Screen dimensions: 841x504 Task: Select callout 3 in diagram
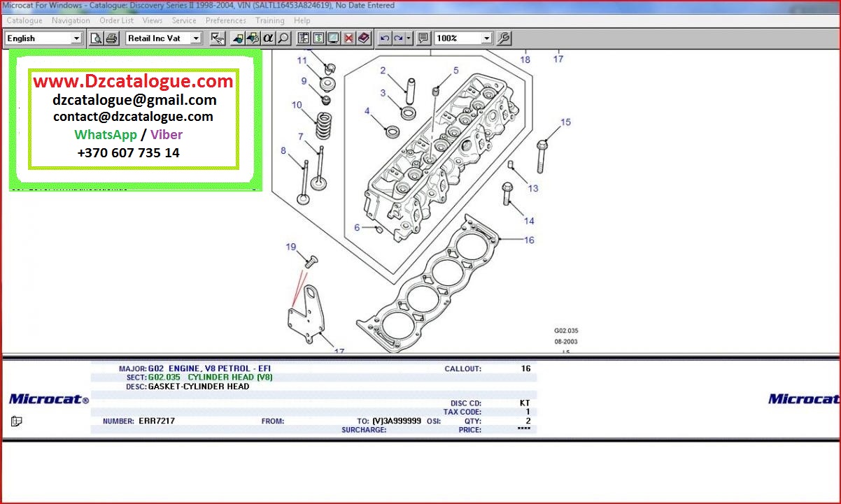[383, 93]
